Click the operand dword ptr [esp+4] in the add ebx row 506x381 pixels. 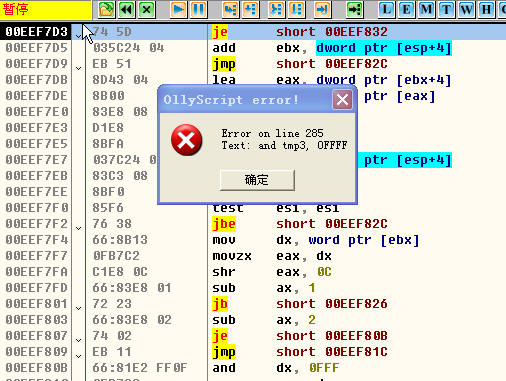pyautogui.click(x=384, y=48)
